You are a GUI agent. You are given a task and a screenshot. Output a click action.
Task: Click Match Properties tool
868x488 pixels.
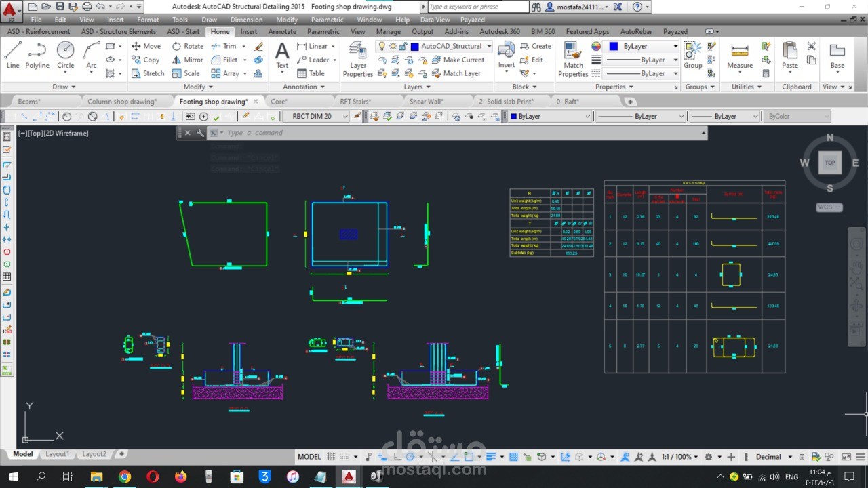click(573, 59)
